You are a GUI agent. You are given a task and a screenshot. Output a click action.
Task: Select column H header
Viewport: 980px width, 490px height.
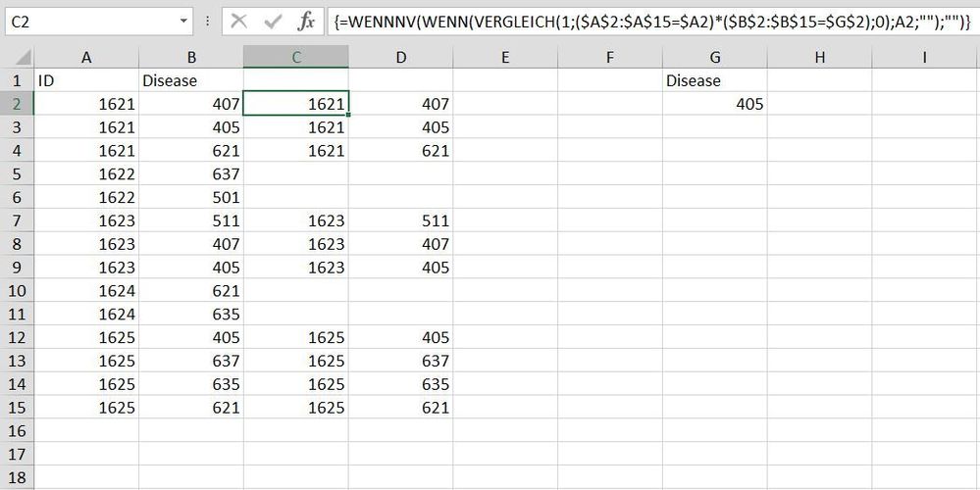tap(819, 58)
